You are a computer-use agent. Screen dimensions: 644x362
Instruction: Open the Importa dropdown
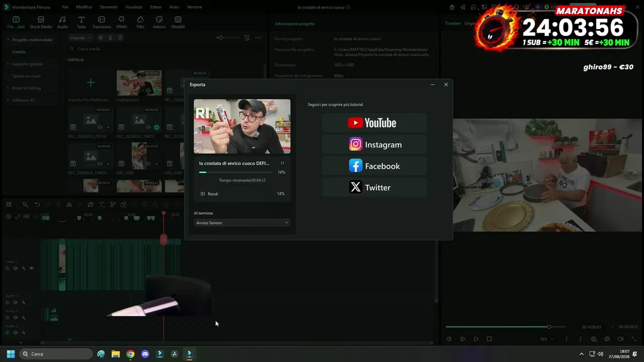pyautogui.click(x=80, y=38)
